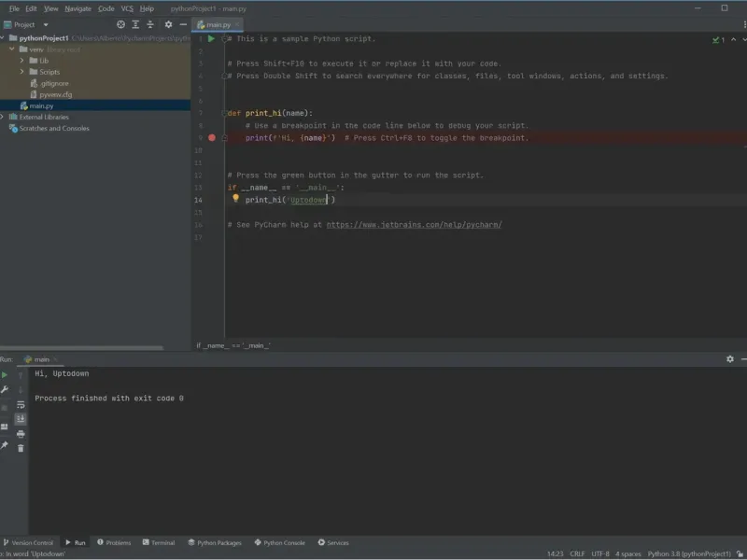Click the locate/select opened file target icon
Screen dimensions: 747x560
(120, 24)
